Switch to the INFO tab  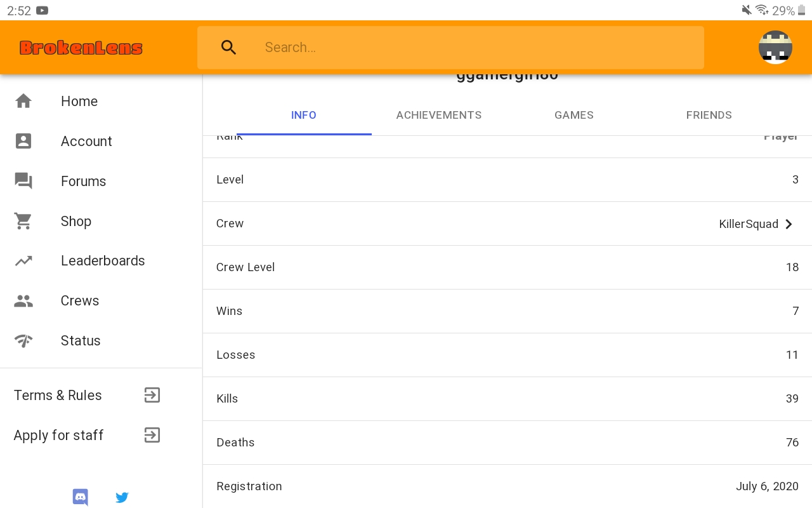click(x=304, y=115)
